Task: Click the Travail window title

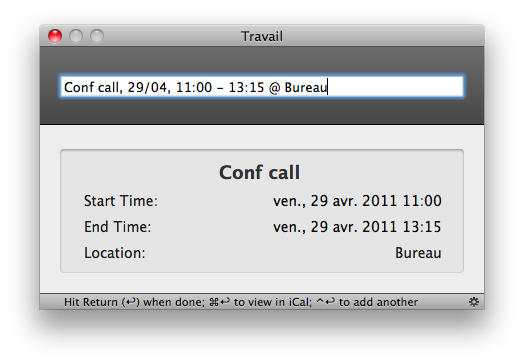Action: pyautogui.click(x=262, y=36)
